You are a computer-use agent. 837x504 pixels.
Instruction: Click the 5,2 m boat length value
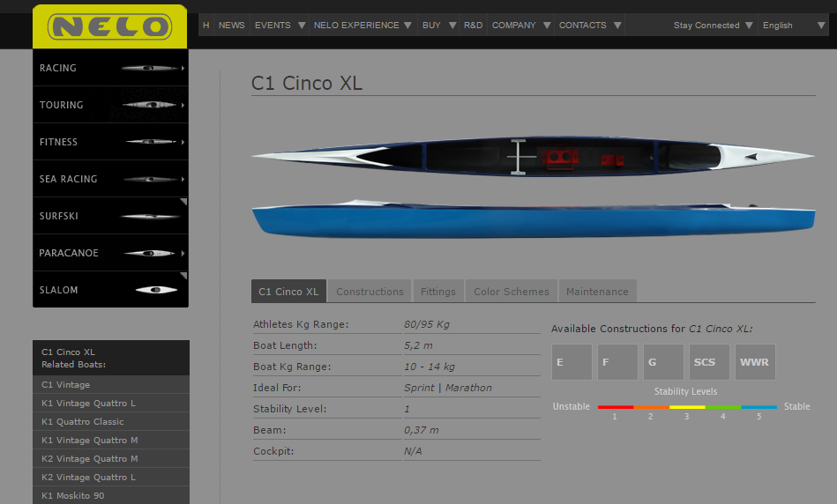[x=418, y=345]
